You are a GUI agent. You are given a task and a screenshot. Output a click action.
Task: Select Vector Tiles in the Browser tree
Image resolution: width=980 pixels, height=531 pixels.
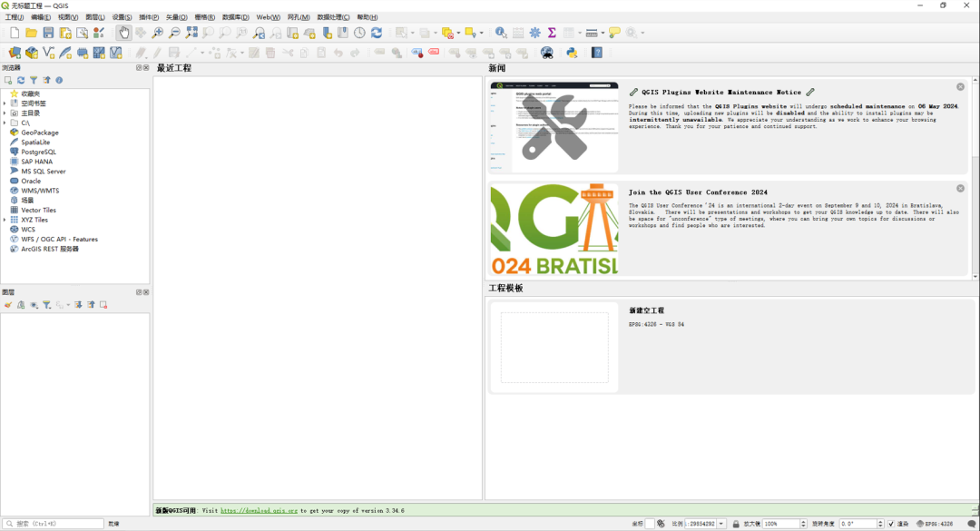click(39, 211)
